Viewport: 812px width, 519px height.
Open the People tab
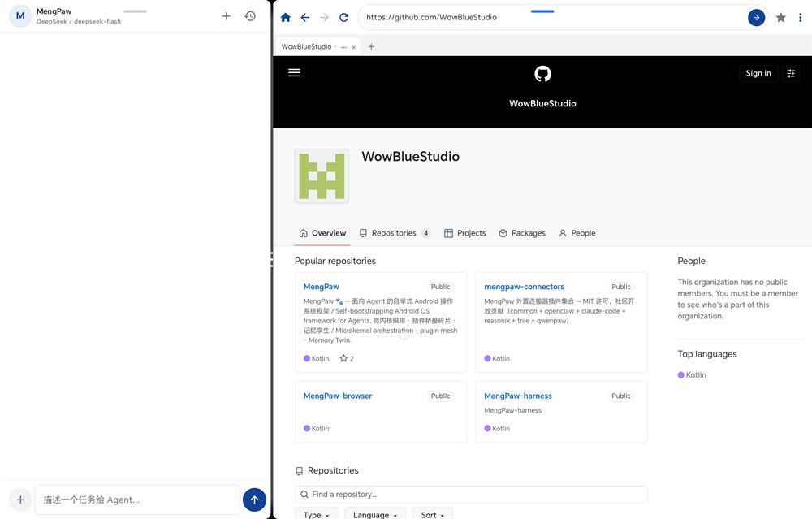pyautogui.click(x=577, y=233)
